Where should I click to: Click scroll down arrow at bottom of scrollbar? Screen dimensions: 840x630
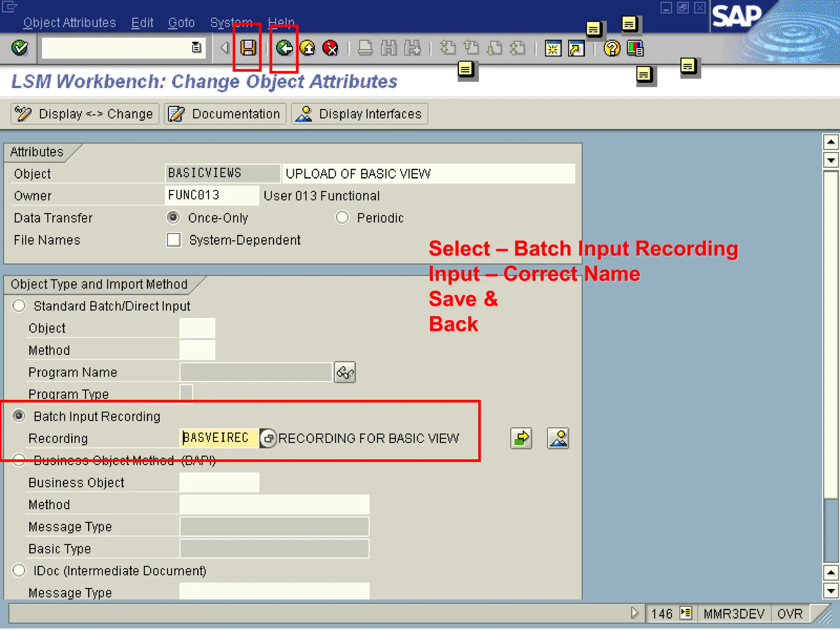click(x=831, y=591)
